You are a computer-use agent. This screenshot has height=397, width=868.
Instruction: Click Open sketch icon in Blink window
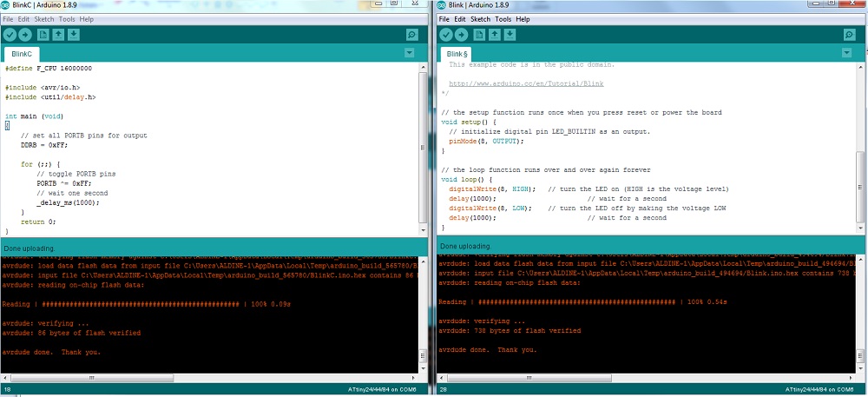495,35
